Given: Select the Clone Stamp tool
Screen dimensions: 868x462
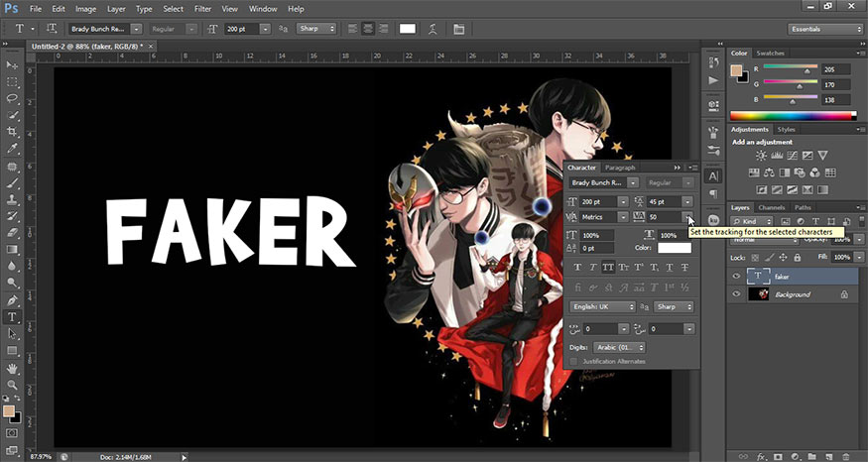Looking at the screenshot, I should (12, 199).
